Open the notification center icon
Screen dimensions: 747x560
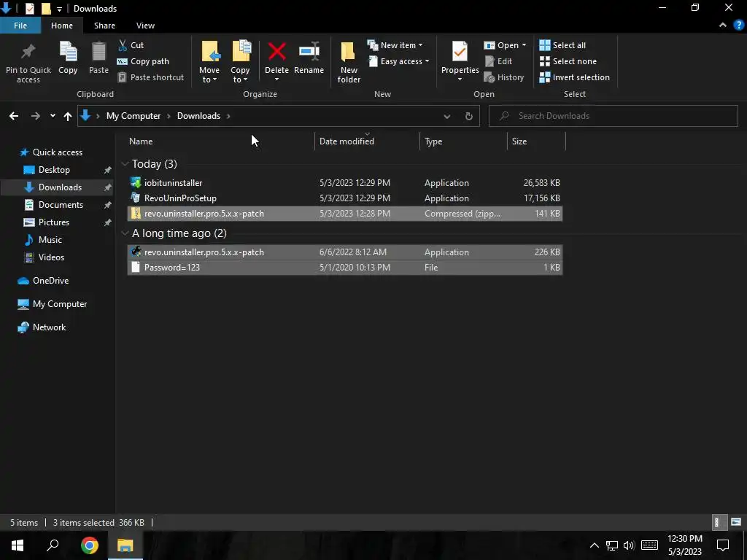coord(723,545)
